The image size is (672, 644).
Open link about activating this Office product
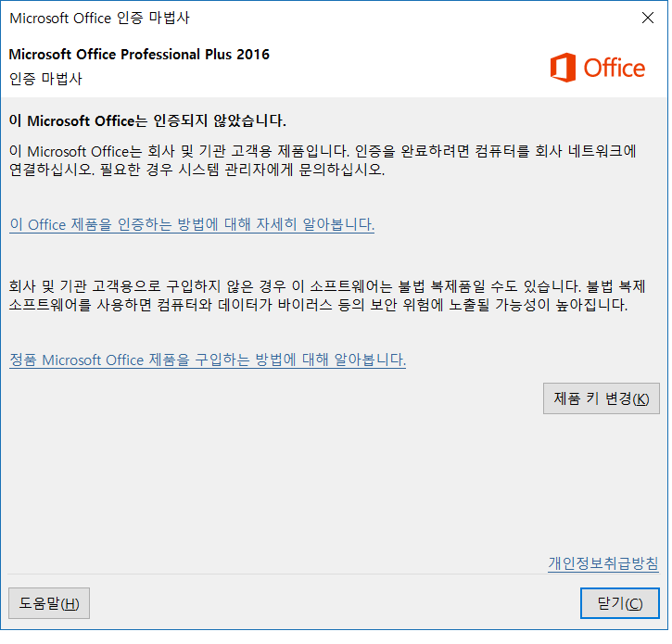coord(192,224)
